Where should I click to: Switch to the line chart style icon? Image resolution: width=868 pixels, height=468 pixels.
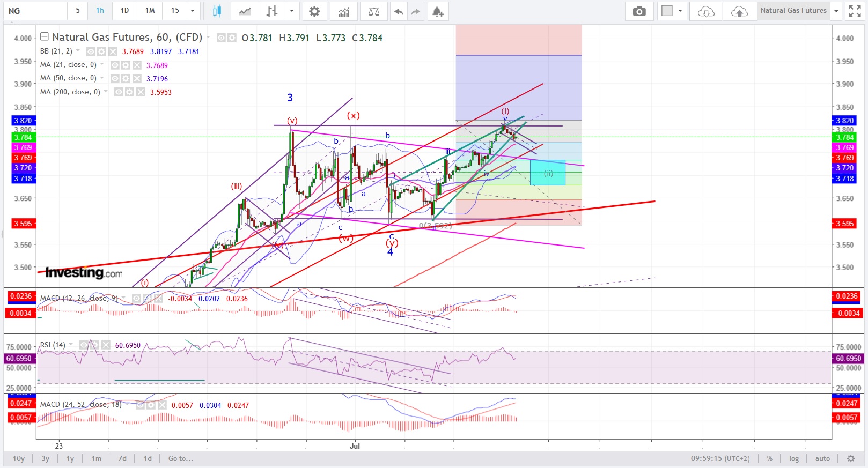pyautogui.click(x=245, y=11)
